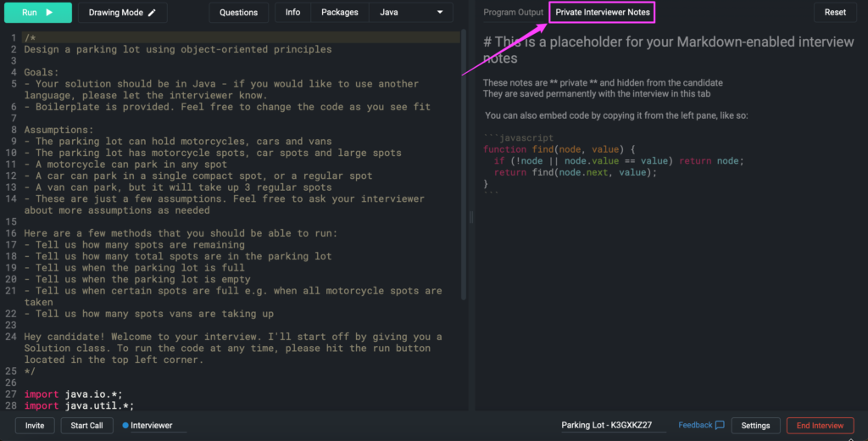Click the Reset button
Viewport: 868px width, 441px height.
click(835, 12)
